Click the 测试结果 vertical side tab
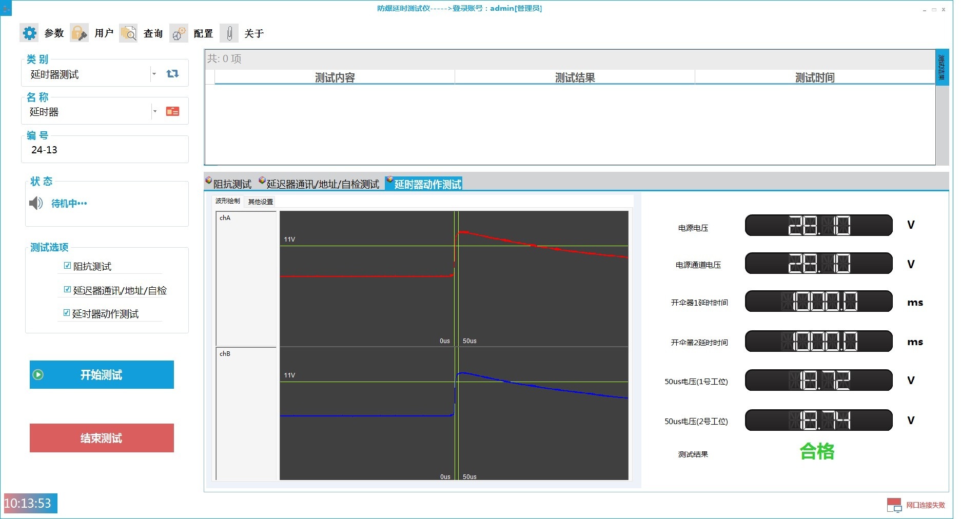Viewport: 980px width, 519px height. (942, 67)
